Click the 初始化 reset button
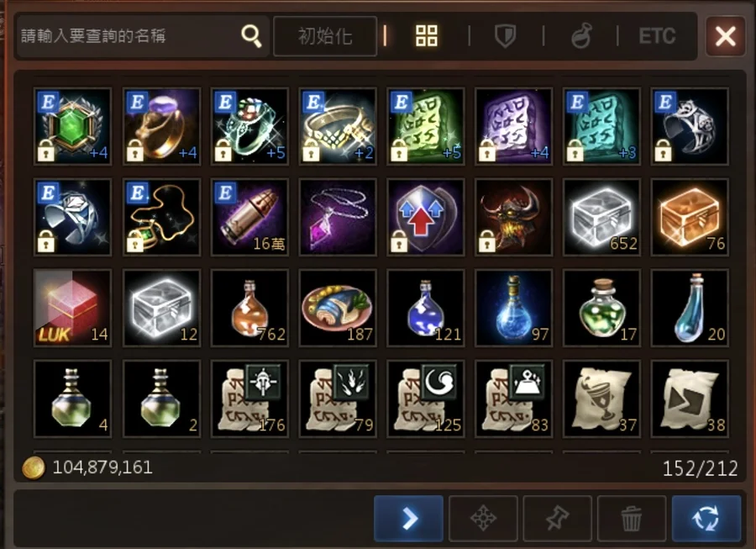 pyautogui.click(x=325, y=36)
